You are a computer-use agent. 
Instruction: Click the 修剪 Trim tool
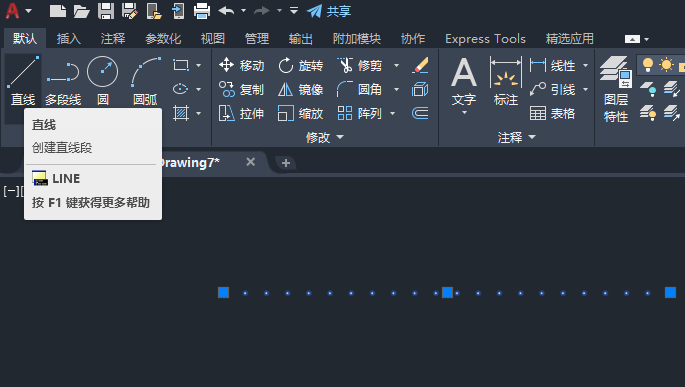(x=360, y=66)
